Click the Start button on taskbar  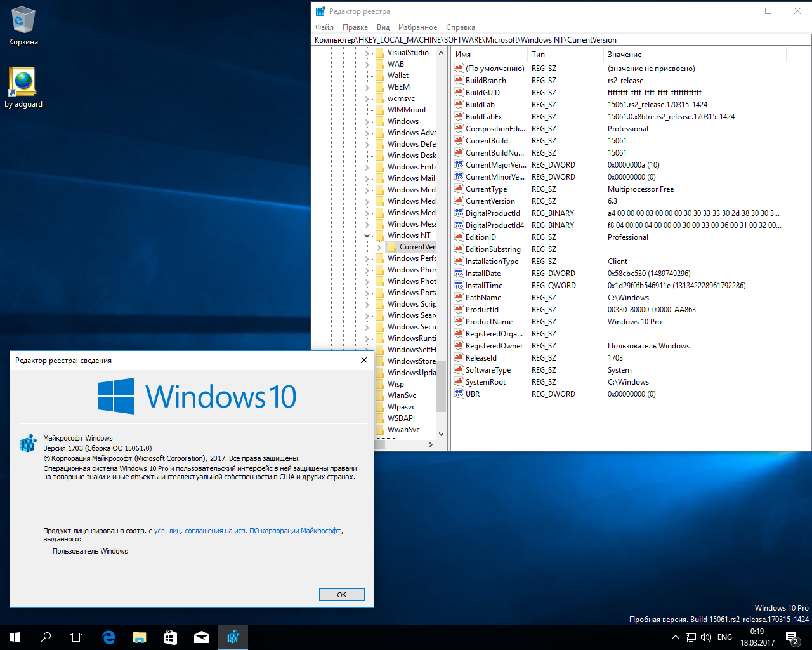[15, 637]
